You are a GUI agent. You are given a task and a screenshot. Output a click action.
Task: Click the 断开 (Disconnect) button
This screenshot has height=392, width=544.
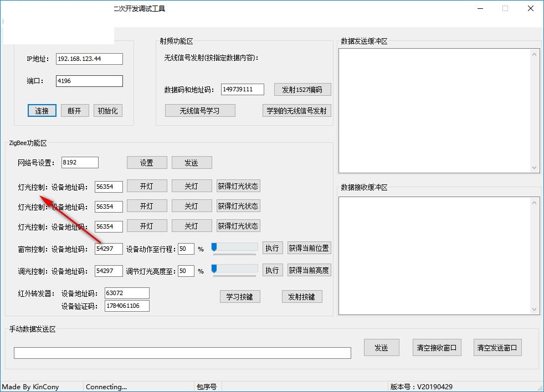75,110
